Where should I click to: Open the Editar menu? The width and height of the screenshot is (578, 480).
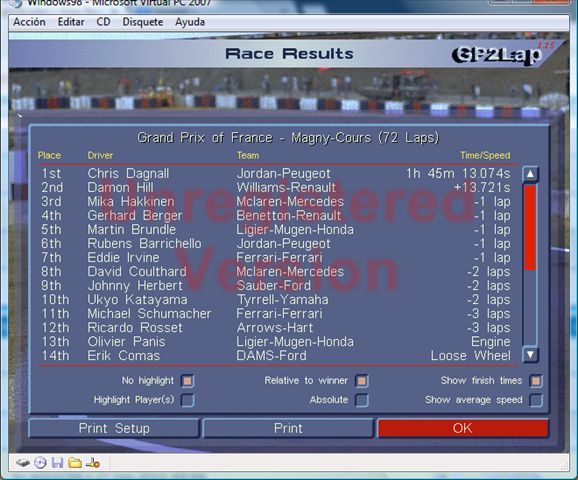click(71, 22)
